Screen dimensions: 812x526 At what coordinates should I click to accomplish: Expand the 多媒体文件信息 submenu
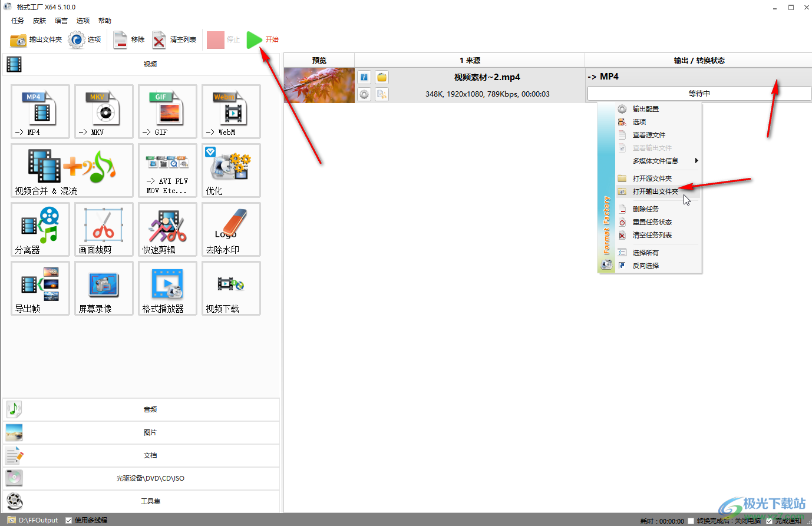click(x=658, y=161)
